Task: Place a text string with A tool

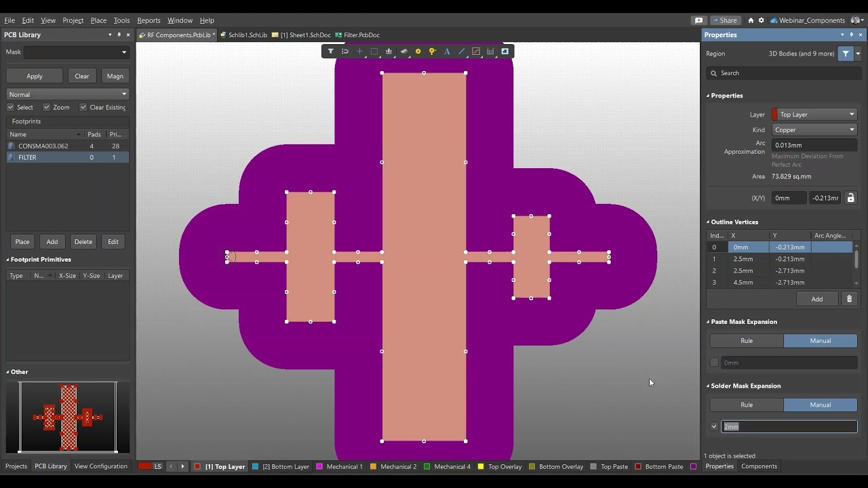Action: [x=447, y=52]
